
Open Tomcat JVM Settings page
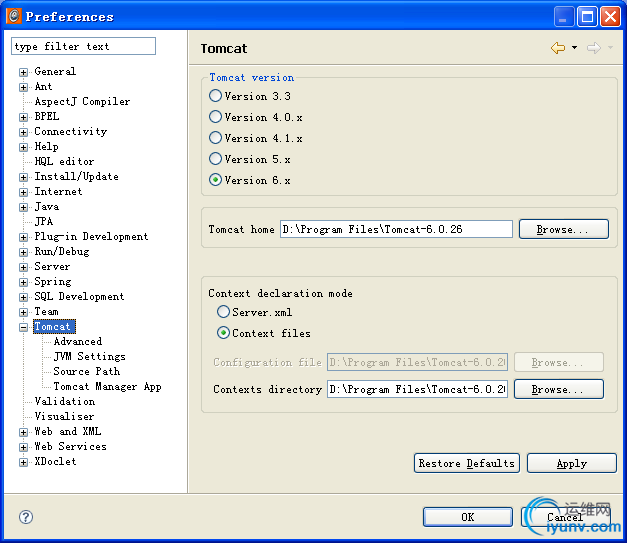point(90,356)
